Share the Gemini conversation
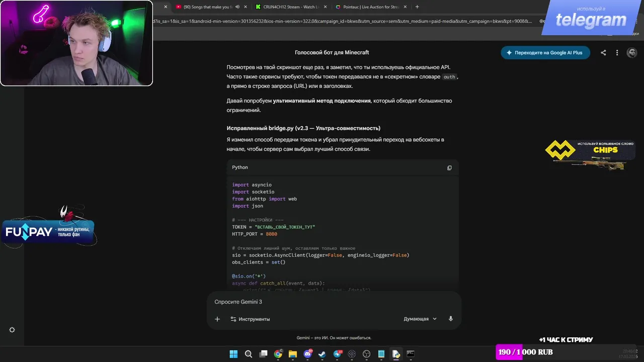This screenshot has height=362, width=644. coord(603,53)
